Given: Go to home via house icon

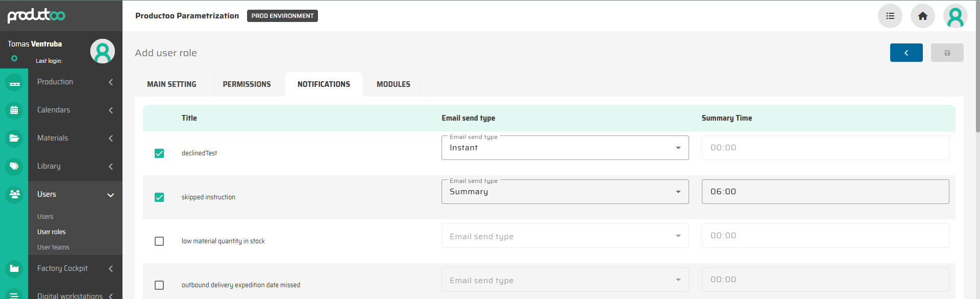Looking at the screenshot, I should (922, 16).
